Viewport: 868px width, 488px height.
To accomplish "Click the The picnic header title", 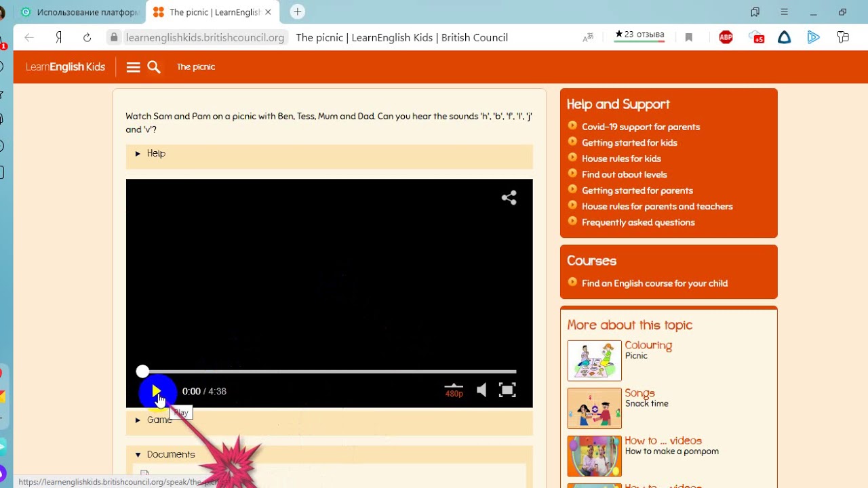I will click(196, 67).
